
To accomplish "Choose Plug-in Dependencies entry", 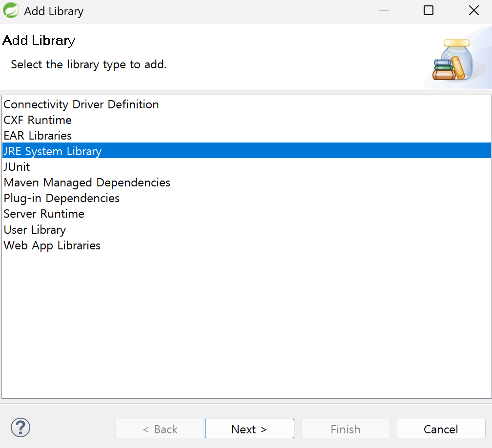I will click(x=246, y=198).
